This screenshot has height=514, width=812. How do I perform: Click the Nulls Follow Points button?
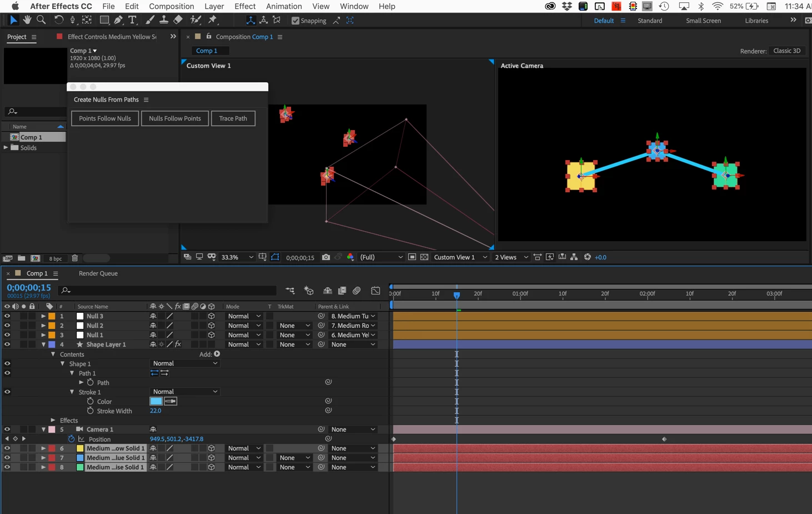(x=175, y=118)
